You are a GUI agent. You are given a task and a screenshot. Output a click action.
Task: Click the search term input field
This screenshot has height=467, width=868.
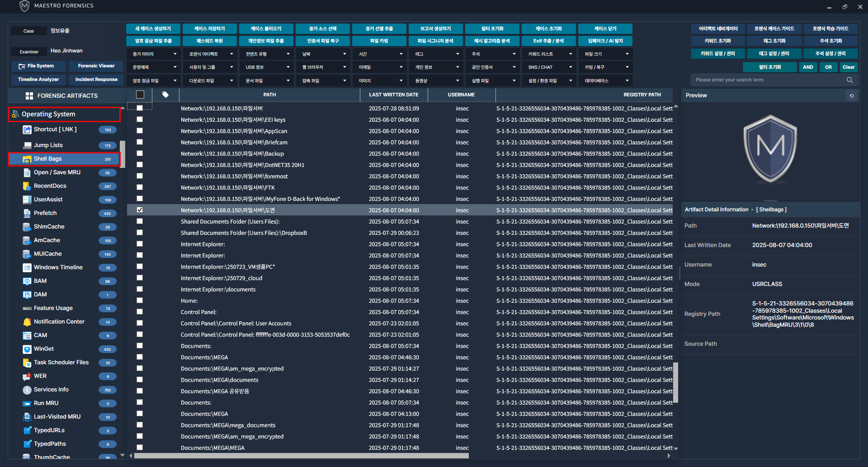click(769, 80)
